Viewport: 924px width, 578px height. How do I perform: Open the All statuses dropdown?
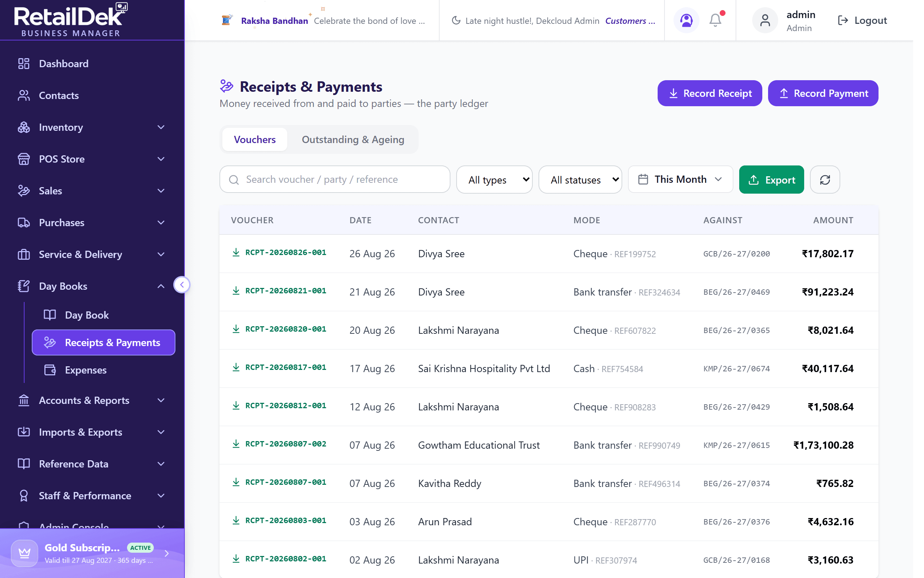click(x=580, y=180)
